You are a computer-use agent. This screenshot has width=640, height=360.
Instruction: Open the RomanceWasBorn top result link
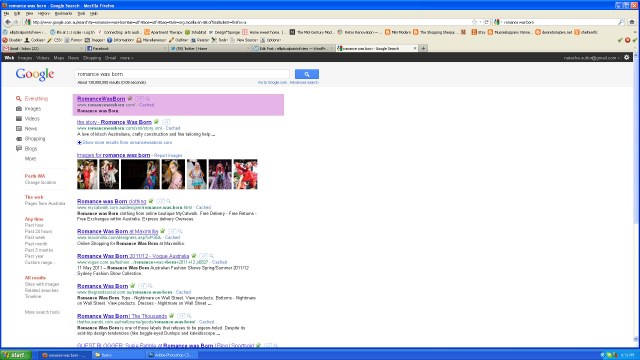pos(101,99)
